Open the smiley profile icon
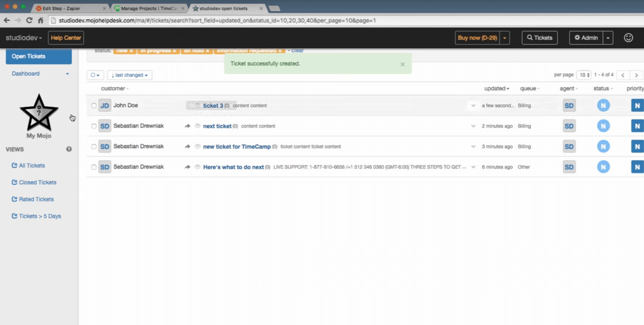This screenshot has width=644, height=325. click(628, 38)
